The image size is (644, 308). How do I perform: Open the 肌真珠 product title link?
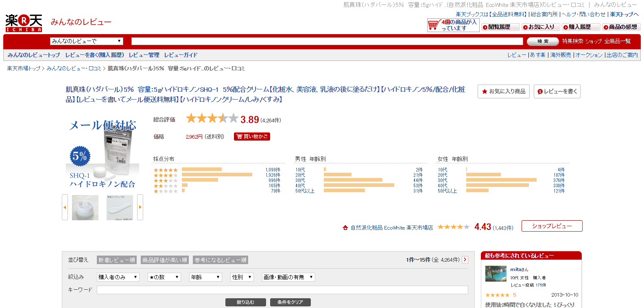pos(265,94)
